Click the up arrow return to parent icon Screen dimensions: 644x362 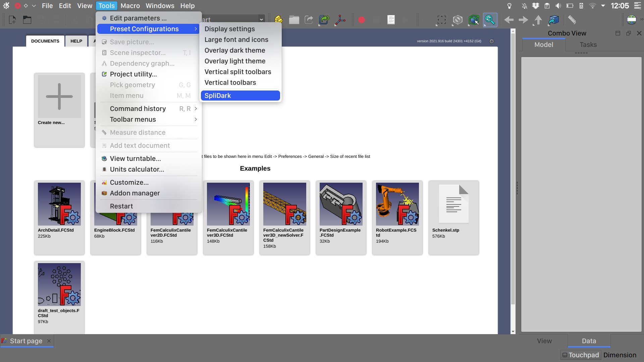click(x=538, y=20)
